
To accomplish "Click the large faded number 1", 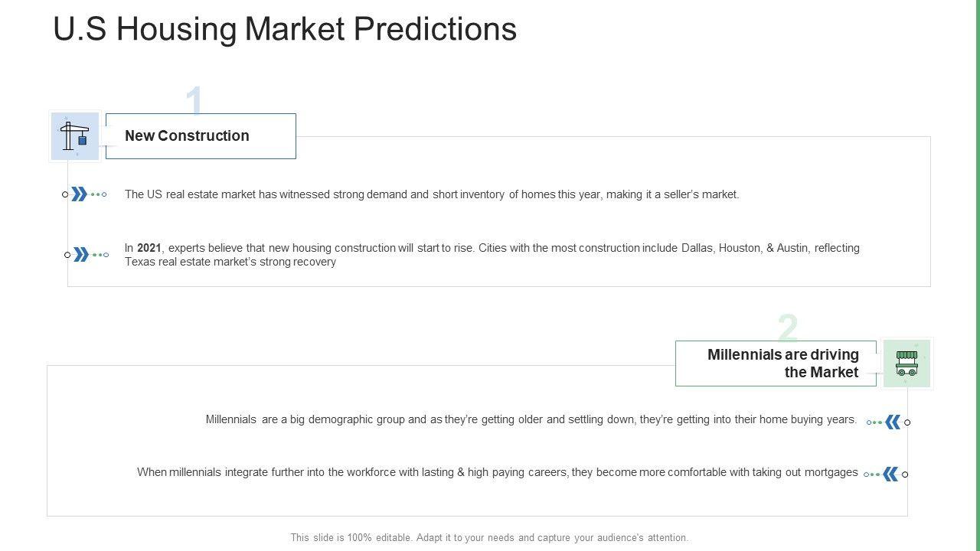I will click(194, 100).
